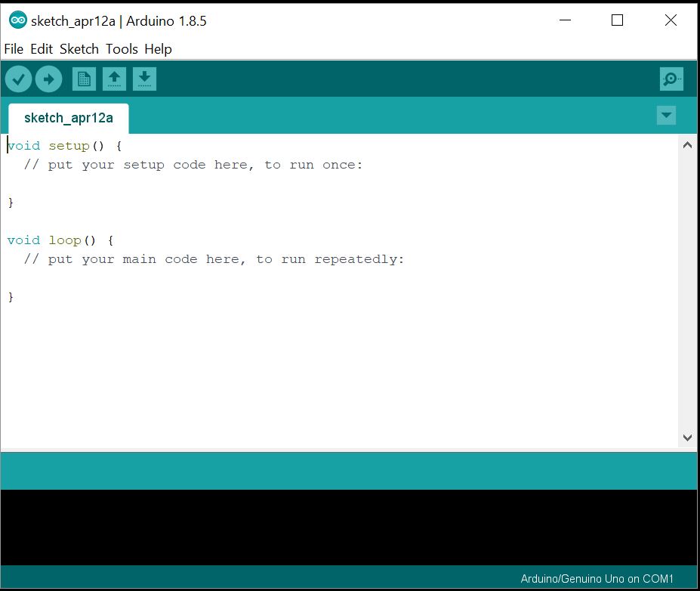Click the 'put your setup code here' comment
The image size is (700, 591).
point(193,165)
